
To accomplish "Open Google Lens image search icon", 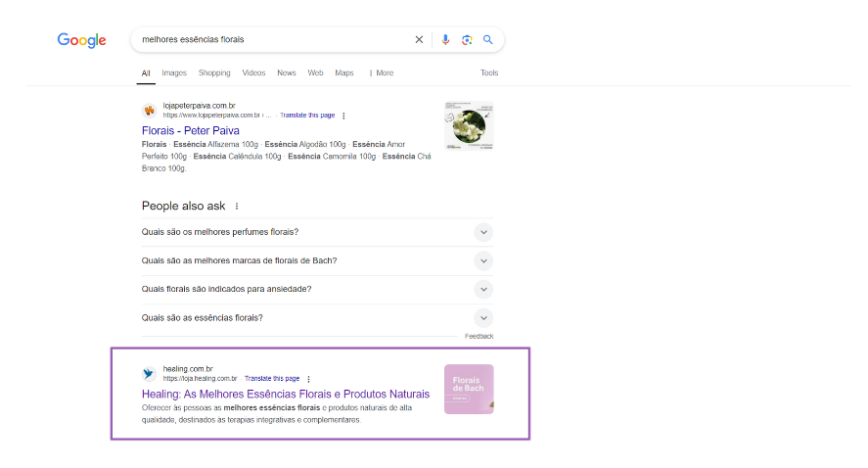I will (467, 39).
